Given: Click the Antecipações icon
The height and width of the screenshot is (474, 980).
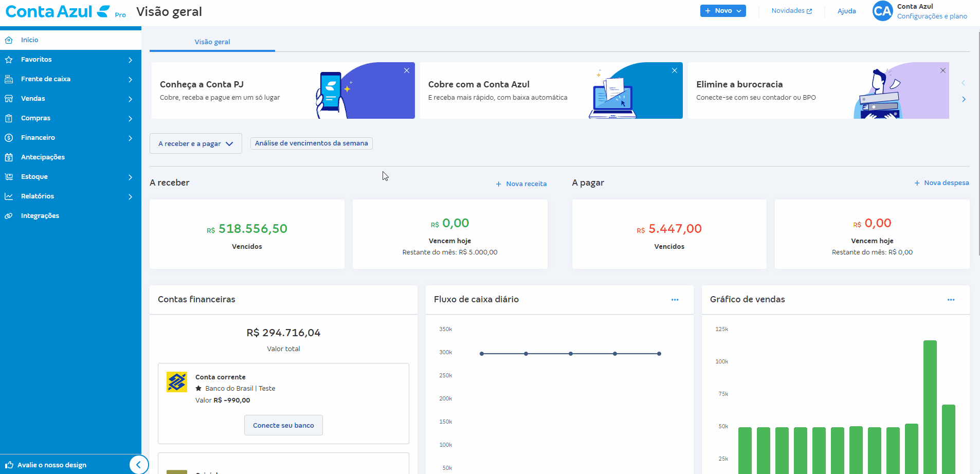Looking at the screenshot, I should click(9, 157).
